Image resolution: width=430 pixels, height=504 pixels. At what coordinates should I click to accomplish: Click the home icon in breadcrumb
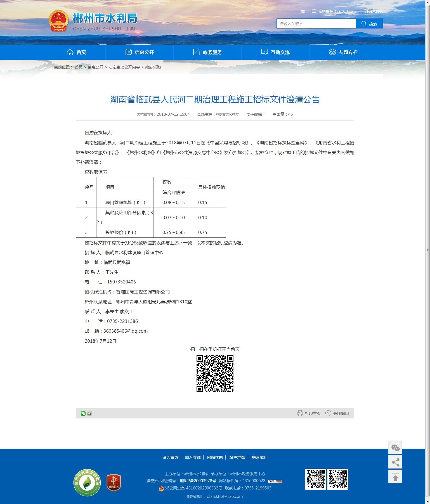tap(49, 67)
